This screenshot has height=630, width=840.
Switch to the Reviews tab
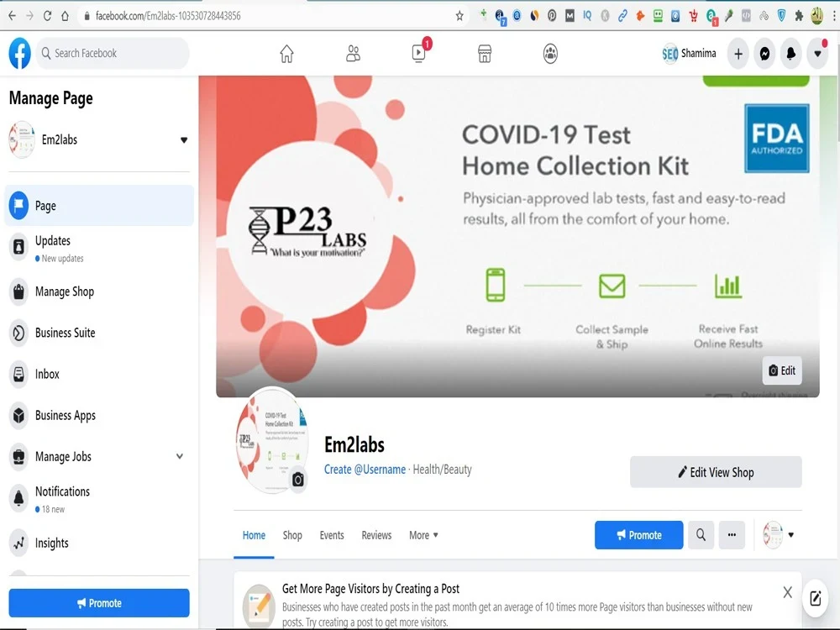tap(376, 535)
